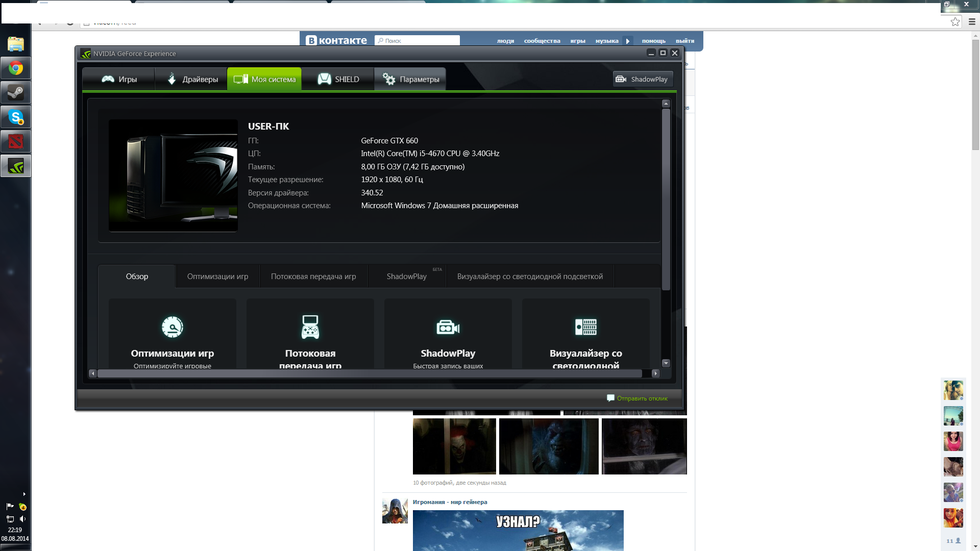Click the horizontal scrollbar right arrow
This screenshot has width=980, height=551.
656,373
